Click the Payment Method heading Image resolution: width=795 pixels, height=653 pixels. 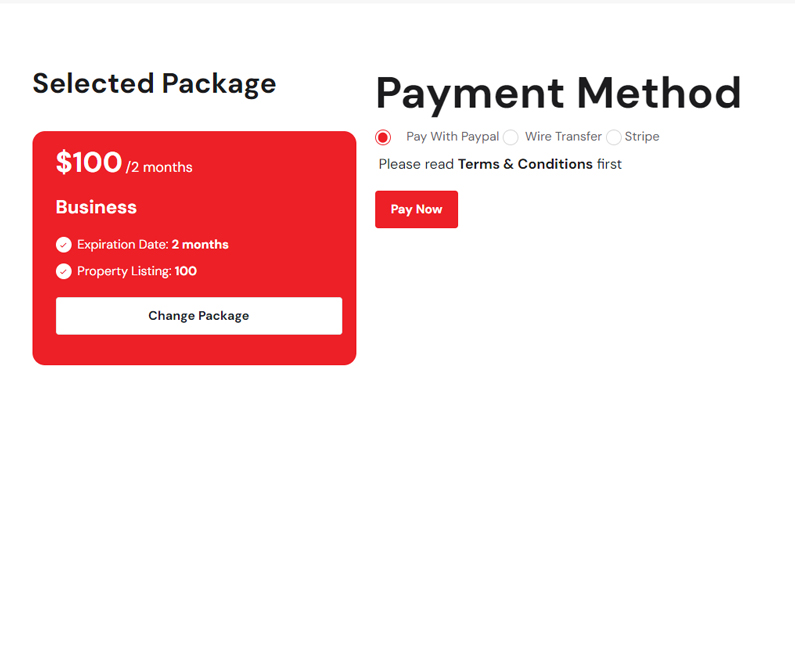[558, 93]
